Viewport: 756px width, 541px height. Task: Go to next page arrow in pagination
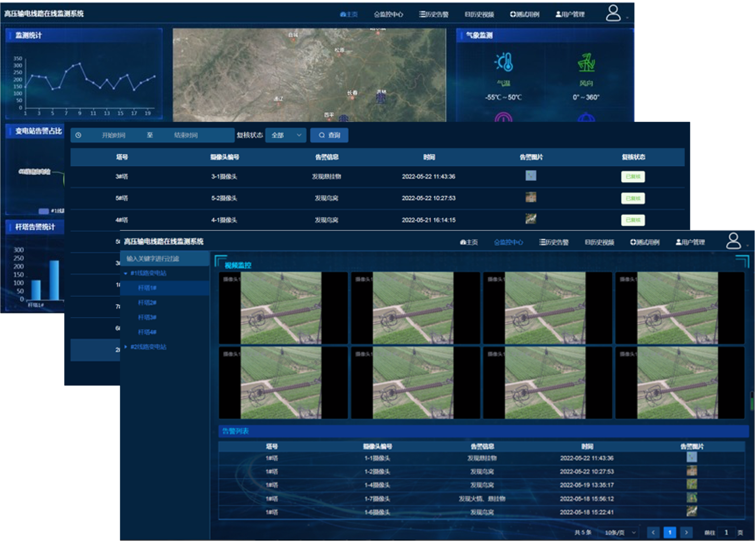[x=687, y=532]
